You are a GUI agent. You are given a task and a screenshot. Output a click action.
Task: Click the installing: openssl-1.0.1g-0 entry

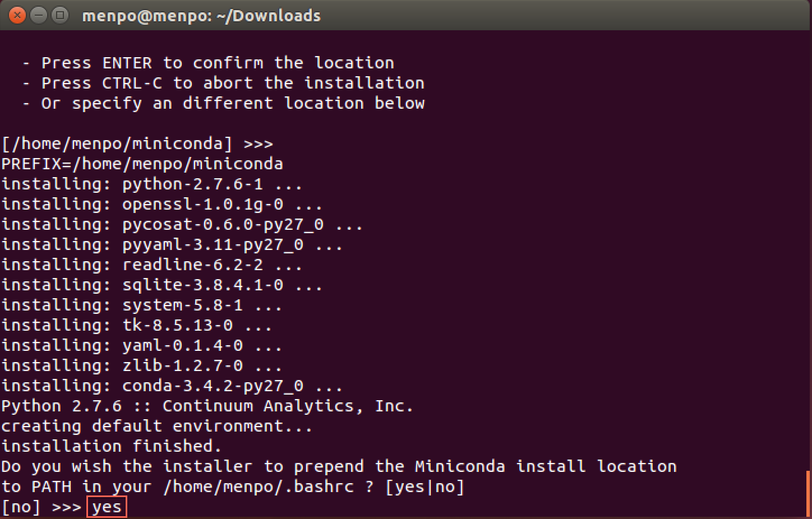pyautogui.click(x=161, y=204)
